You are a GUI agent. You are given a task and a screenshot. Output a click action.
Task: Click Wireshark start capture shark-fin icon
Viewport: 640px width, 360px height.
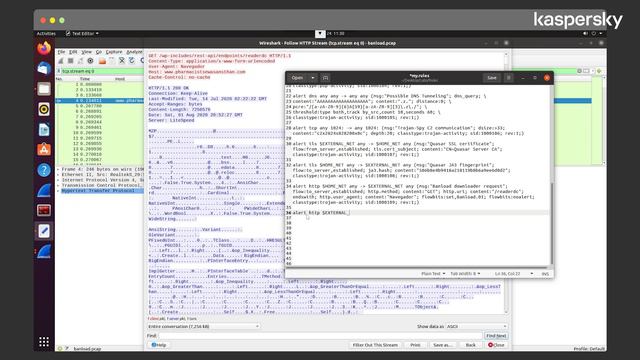[x=61, y=61]
